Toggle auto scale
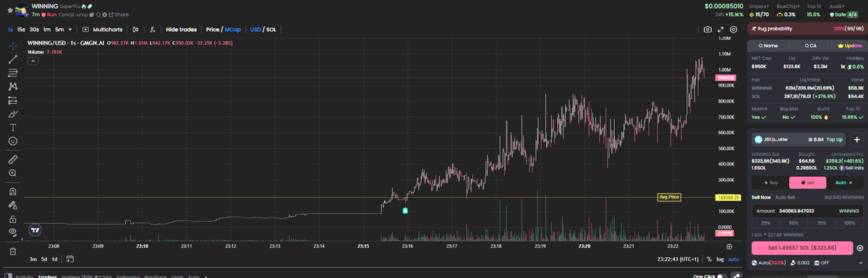Image resolution: width=868 pixels, height=278 pixels. pyautogui.click(x=733, y=259)
